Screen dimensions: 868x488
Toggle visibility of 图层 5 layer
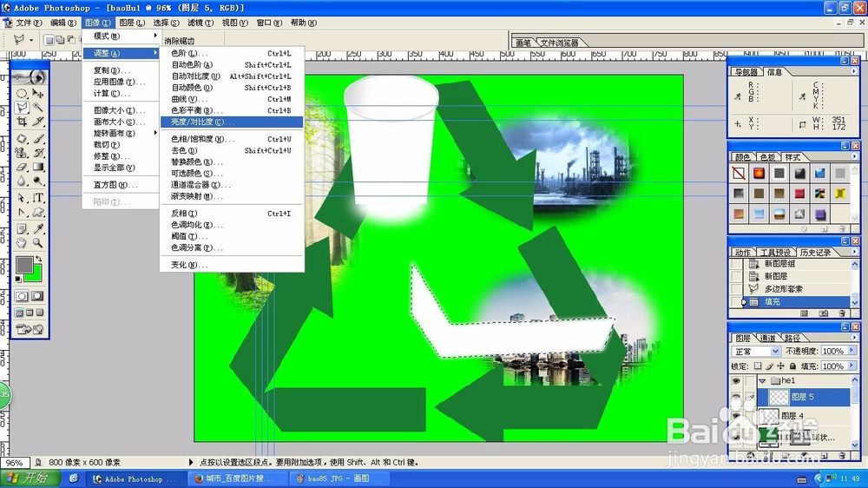point(736,397)
